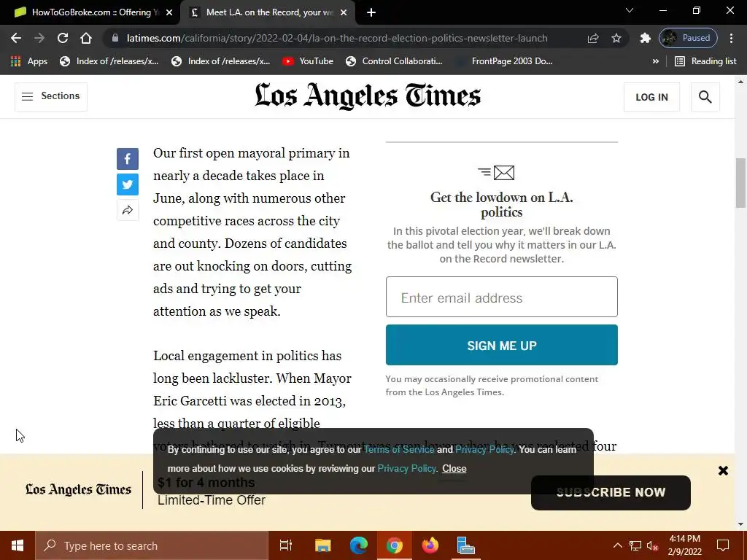The width and height of the screenshot is (747, 560).
Task: Open the Windows notification center icon
Action: pos(723,545)
